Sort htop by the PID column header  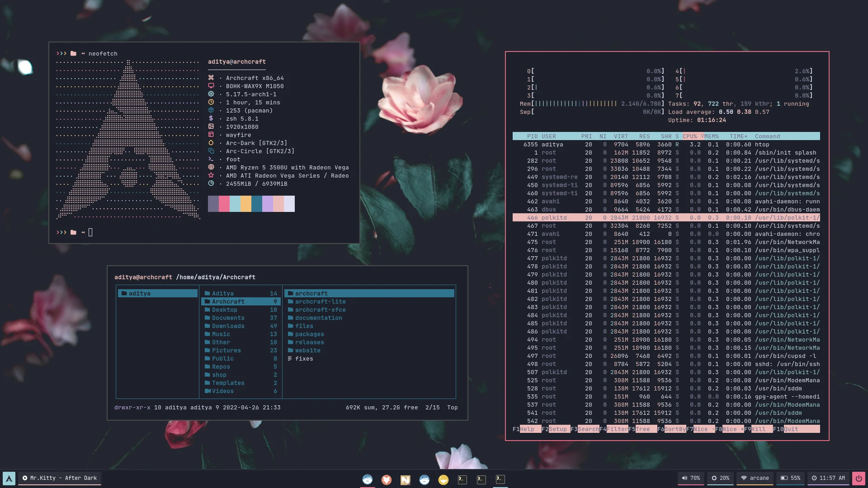point(532,136)
